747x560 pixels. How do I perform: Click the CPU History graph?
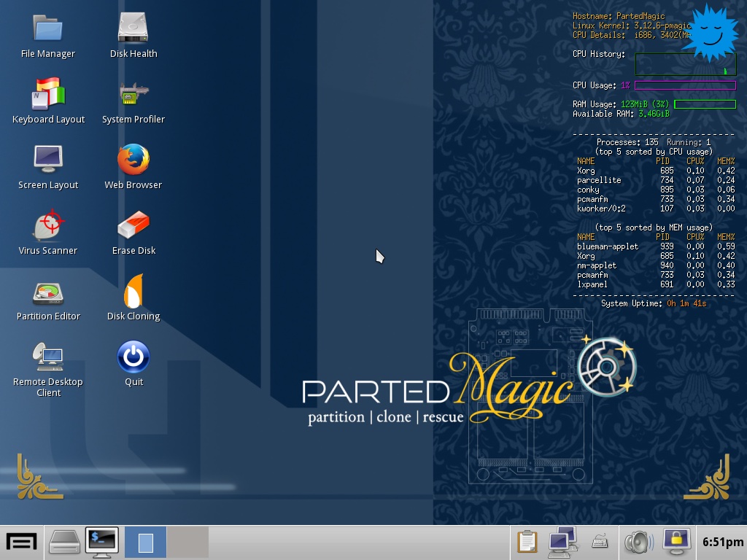pyautogui.click(x=686, y=64)
